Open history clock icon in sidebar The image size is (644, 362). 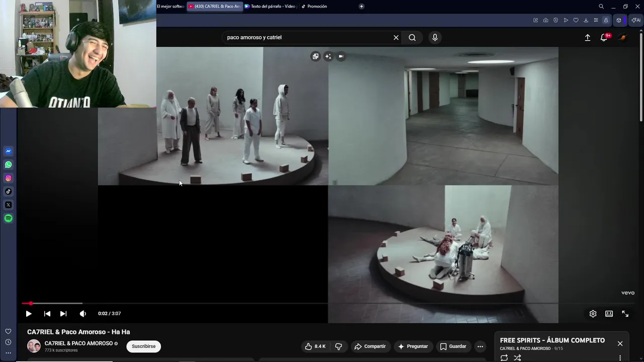[8, 342]
